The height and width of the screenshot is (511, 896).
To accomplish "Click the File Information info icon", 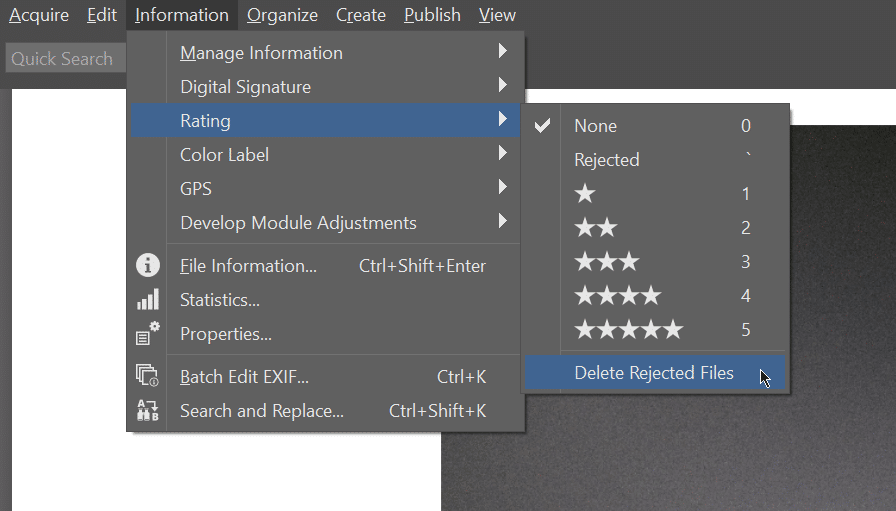I will click(147, 265).
